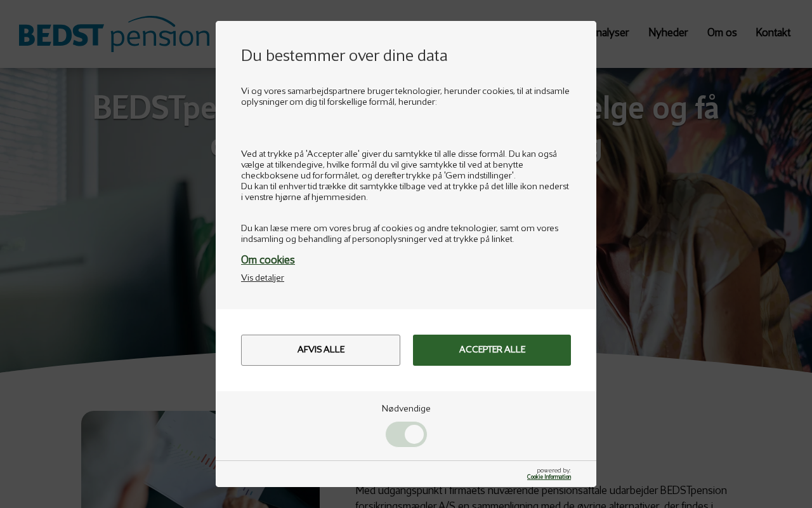Screen dimensions: 812x508
Task: Open the Om cookies link
Action: (x=268, y=260)
